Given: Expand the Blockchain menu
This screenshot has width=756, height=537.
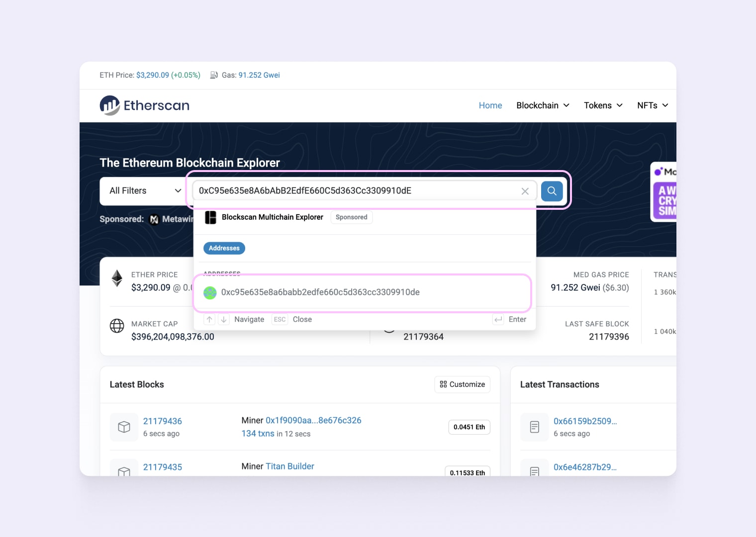Looking at the screenshot, I should [543, 105].
